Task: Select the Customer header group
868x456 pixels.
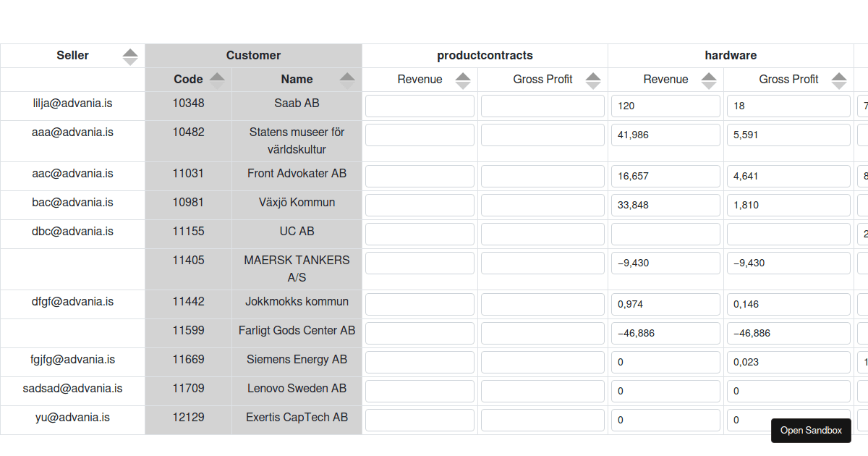Action: click(x=253, y=56)
